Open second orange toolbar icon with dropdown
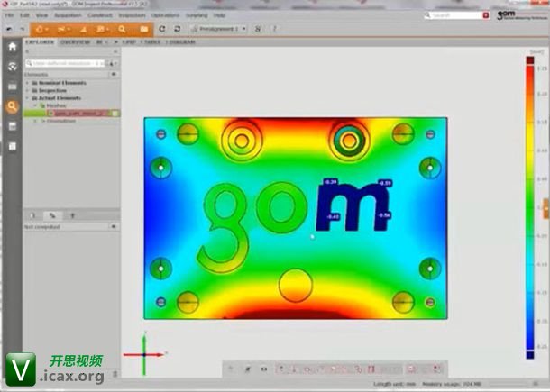 point(63,30)
